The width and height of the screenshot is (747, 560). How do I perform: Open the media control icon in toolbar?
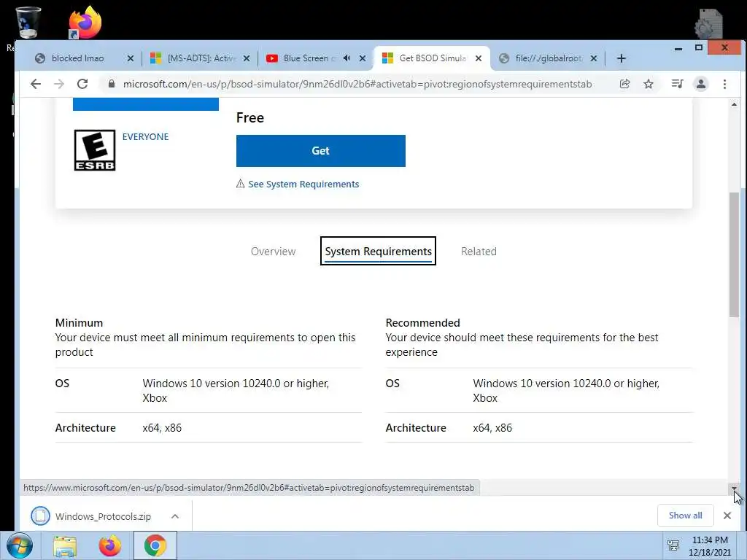tap(677, 85)
